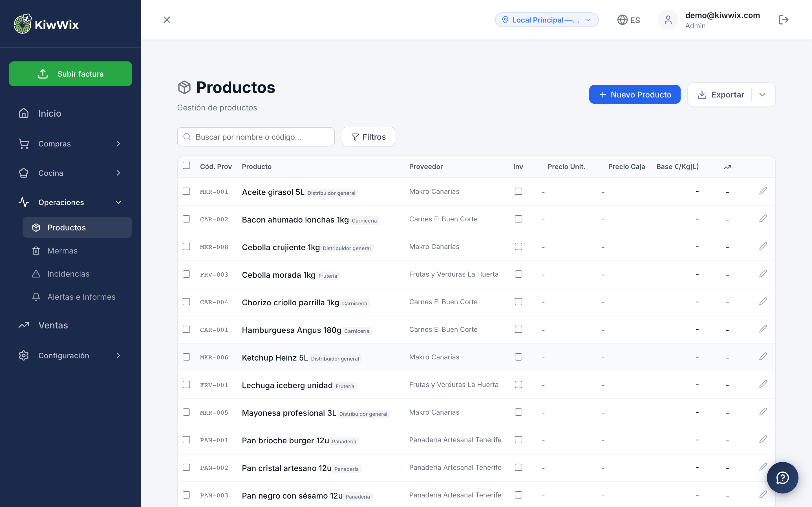Open the Filtros panel
Viewport: 812px width, 507px height.
[368, 137]
